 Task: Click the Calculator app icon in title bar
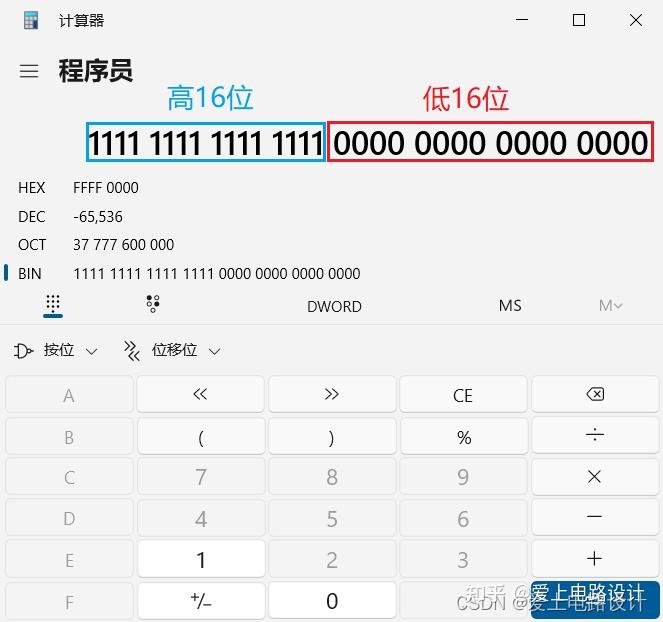(31, 20)
